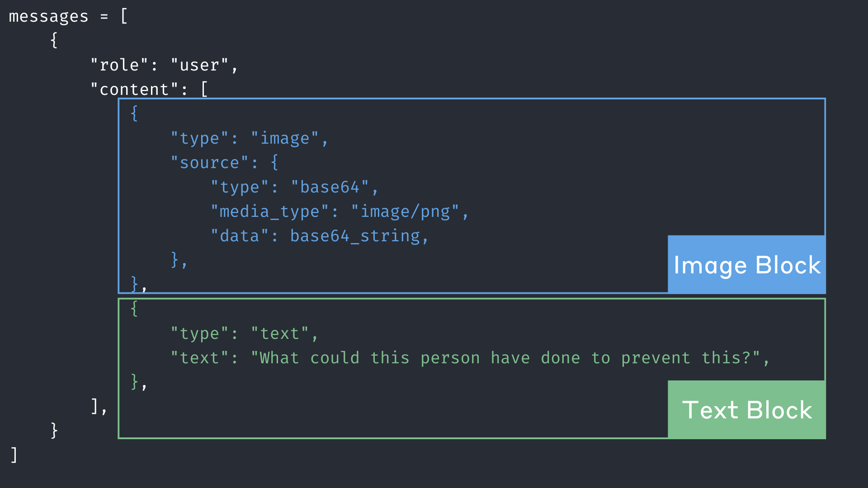
Task: Click the opening brace after "source":
Action: [274, 163]
